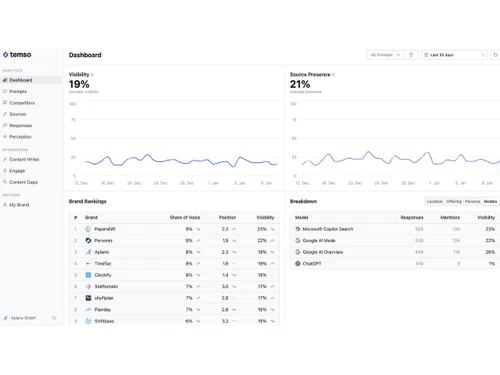Click the Staffomatic brand logo
Viewport: 500px width, 375px height.
[88, 286]
